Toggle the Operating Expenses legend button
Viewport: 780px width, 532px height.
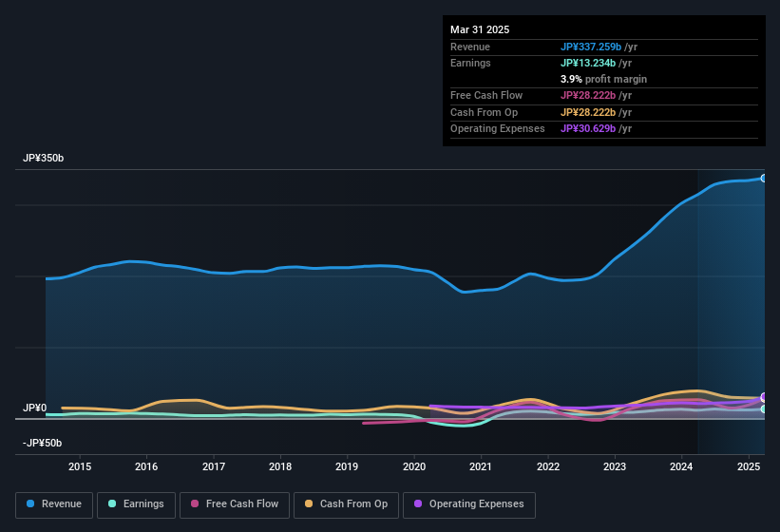click(469, 505)
